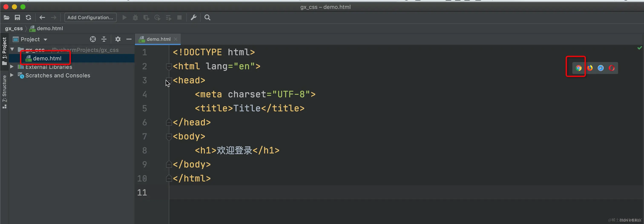Hide the Project panel with minus icon

point(129,39)
